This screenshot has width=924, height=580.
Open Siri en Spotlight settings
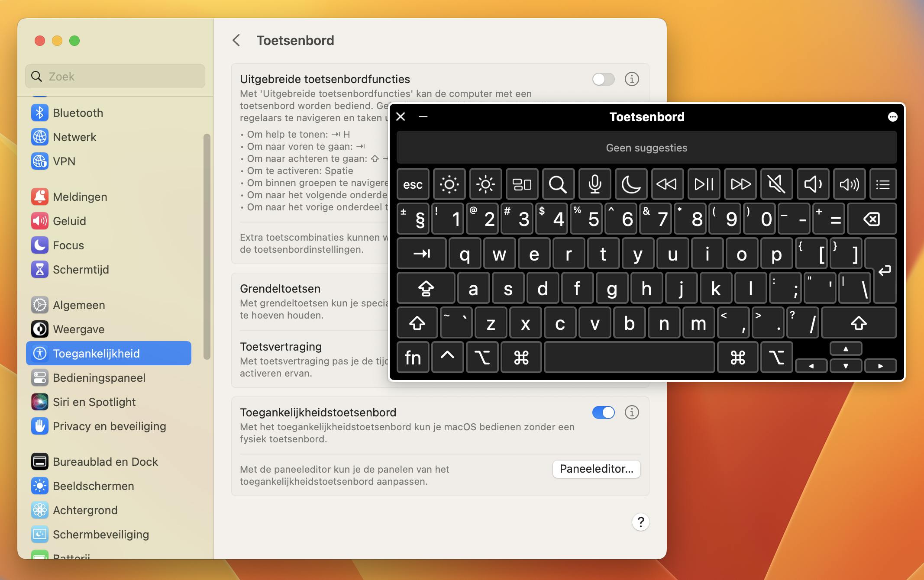[x=94, y=402]
